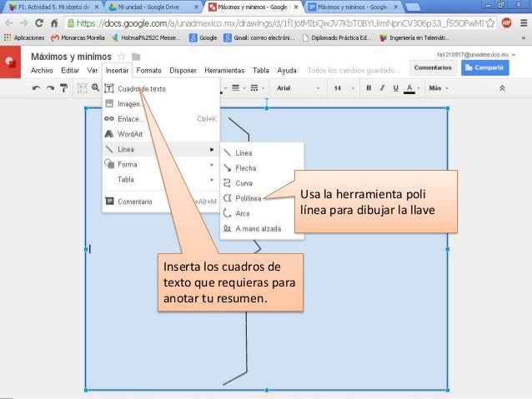
Task: Click the Undo arrow in the toolbar
Action: click(x=38, y=87)
